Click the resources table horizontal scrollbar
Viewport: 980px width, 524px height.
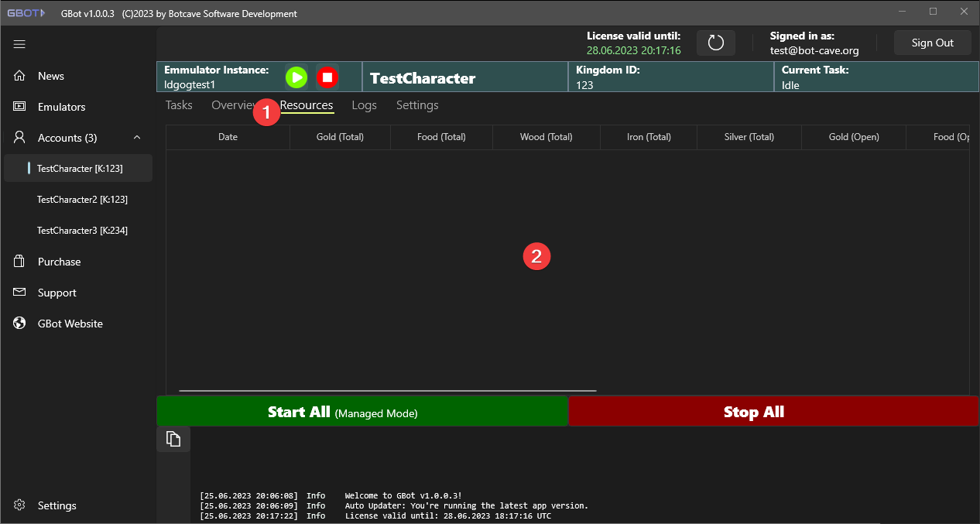coord(387,391)
